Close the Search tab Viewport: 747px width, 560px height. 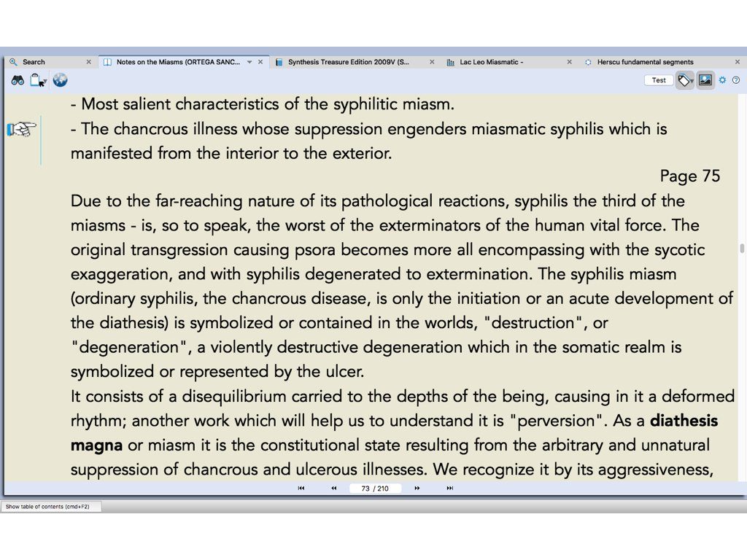[89, 62]
